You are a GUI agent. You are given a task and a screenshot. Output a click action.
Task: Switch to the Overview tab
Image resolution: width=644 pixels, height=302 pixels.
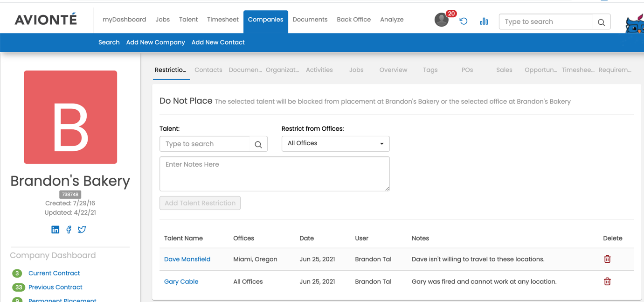pyautogui.click(x=393, y=70)
